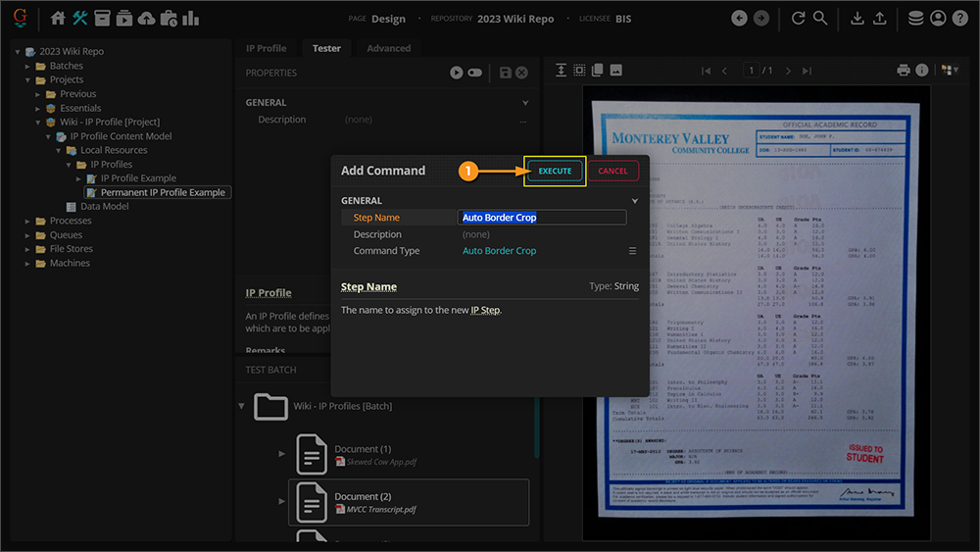Open the database stack icon
Viewport: 980px width, 552px height.
pos(915,18)
